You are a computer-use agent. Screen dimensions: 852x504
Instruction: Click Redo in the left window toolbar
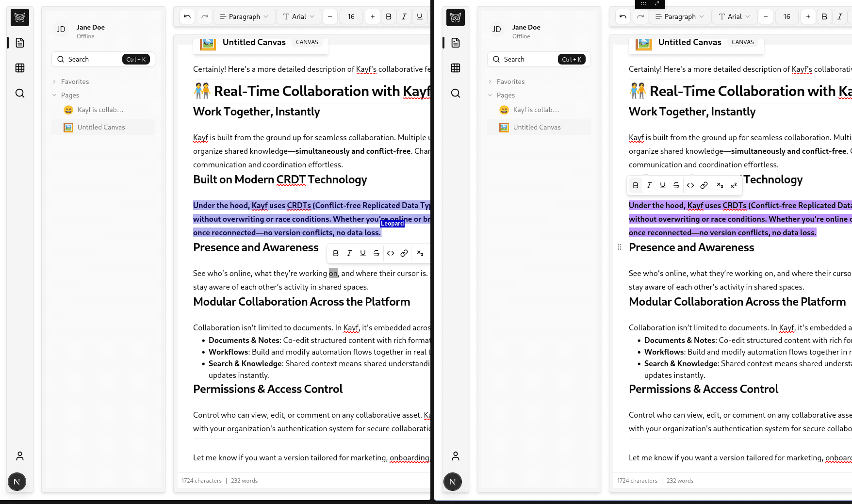tap(205, 16)
